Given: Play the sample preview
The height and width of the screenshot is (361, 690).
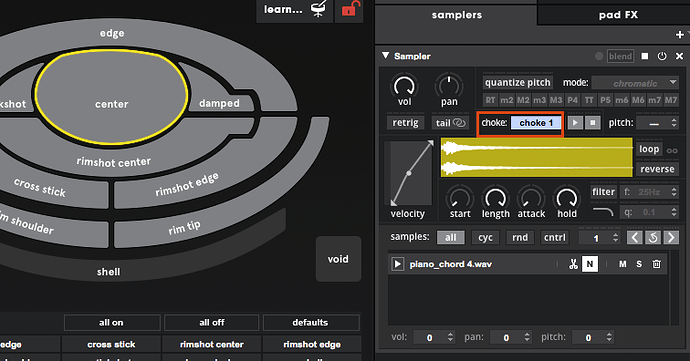Looking at the screenshot, I should pyautogui.click(x=575, y=123).
